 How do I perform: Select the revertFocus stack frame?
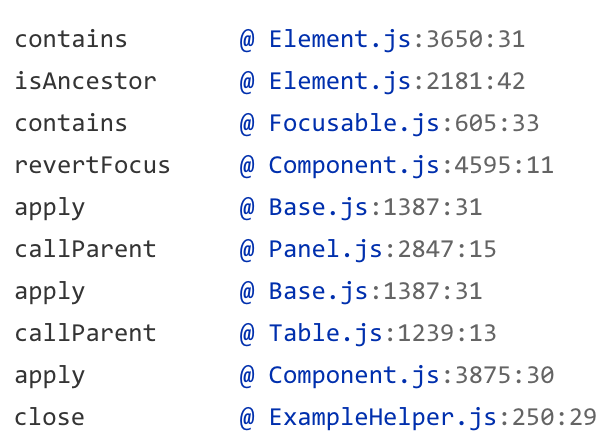click(93, 166)
